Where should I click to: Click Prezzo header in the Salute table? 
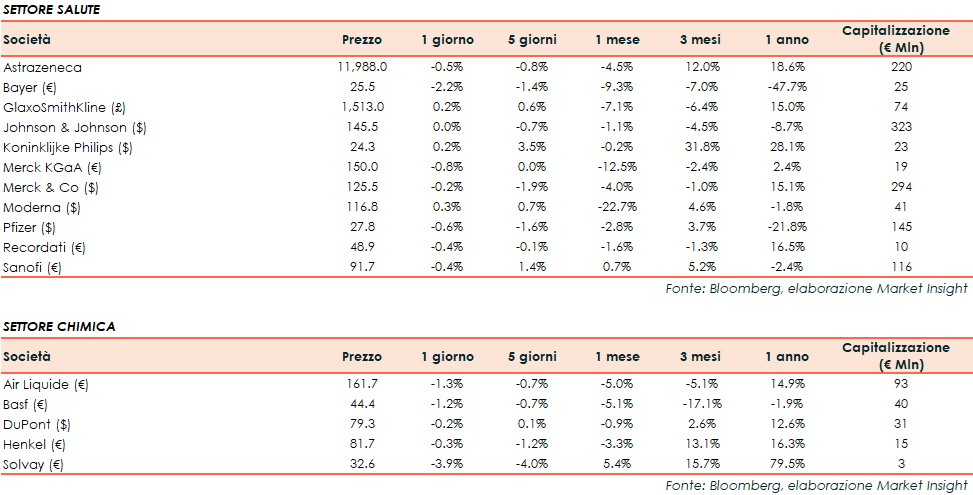pos(362,39)
